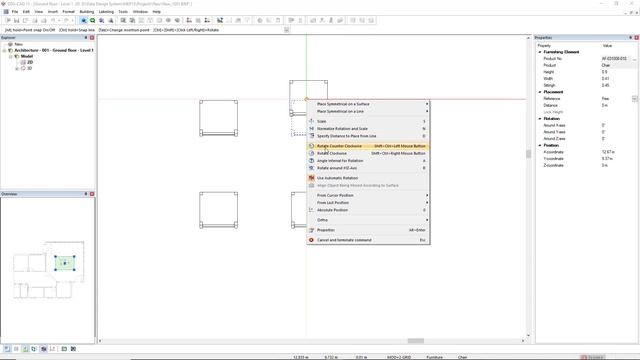This screenshot has width=640, height=360.
Task: Click the Height value 0.9
Action: [604, 72]
